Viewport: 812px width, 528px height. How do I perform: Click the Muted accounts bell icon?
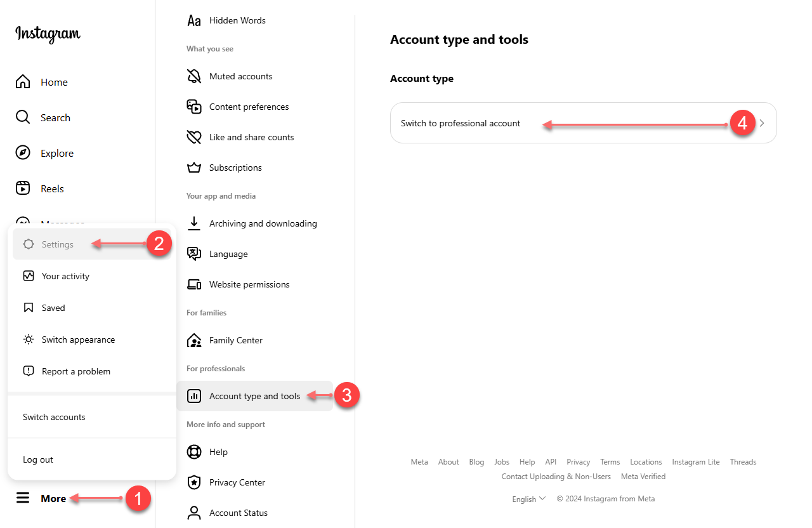[194, 76]
